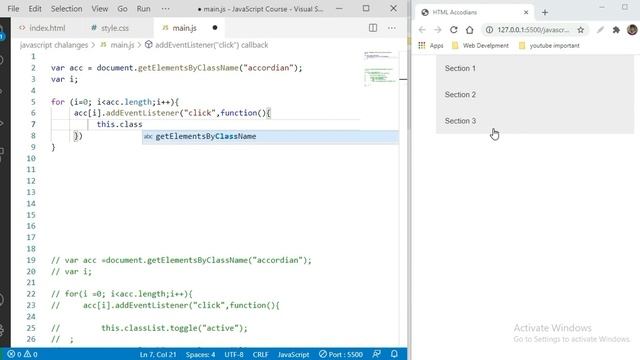The width and height of the screenshot is (640, 360).
Task: Open the Web Develpment bookmark folder
Action: point(480,45)
